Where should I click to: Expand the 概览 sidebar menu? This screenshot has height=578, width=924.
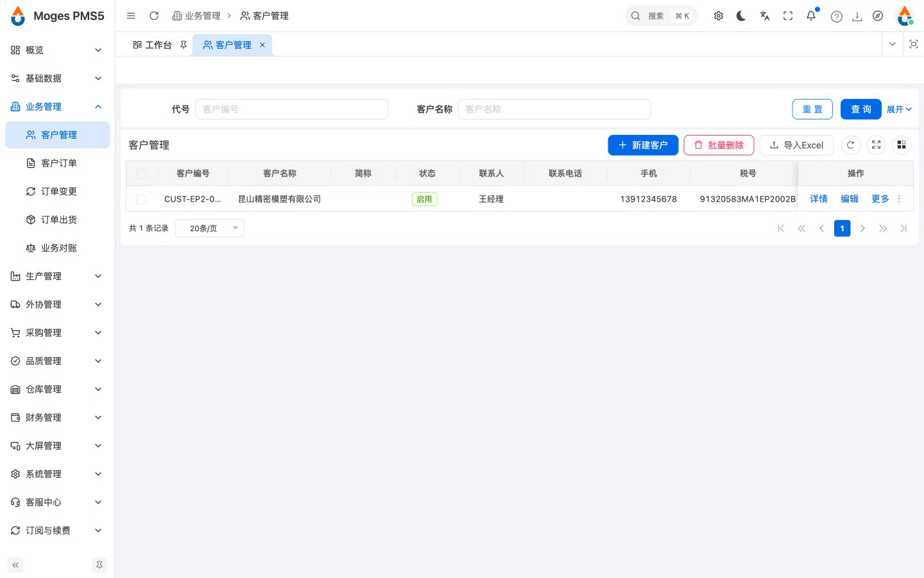pos(57,50)
